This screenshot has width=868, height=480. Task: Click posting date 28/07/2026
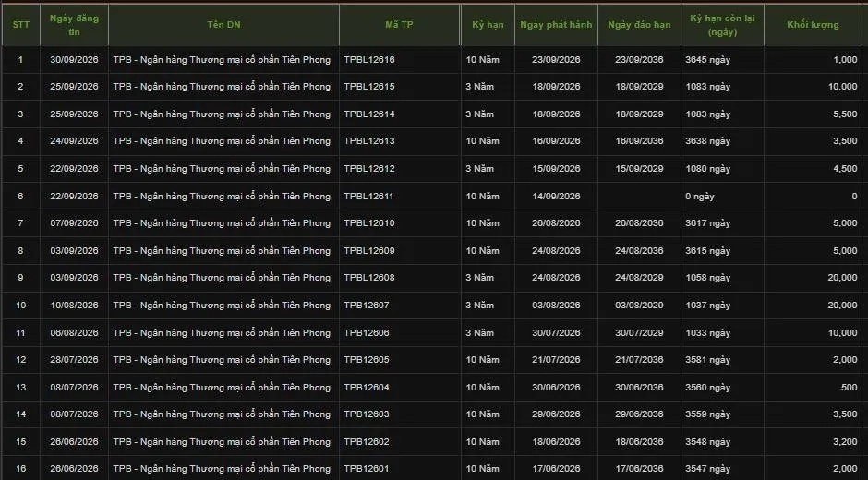tap(74, 360)
